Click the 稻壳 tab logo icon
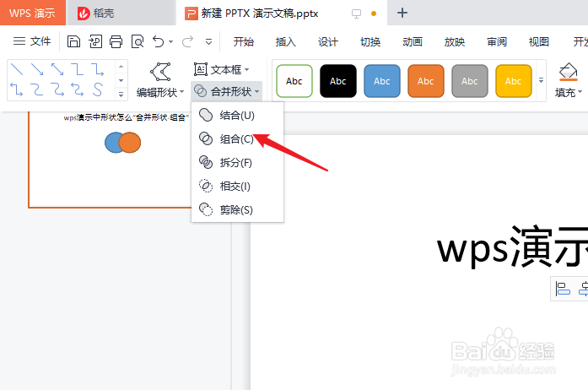This screenshot has width=588, height=390. [84, 14]
